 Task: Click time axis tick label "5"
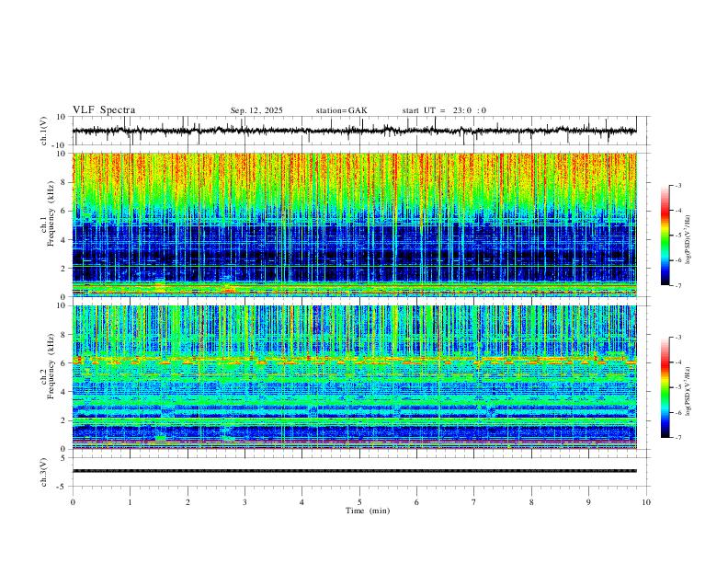click(x=359, y=502)
